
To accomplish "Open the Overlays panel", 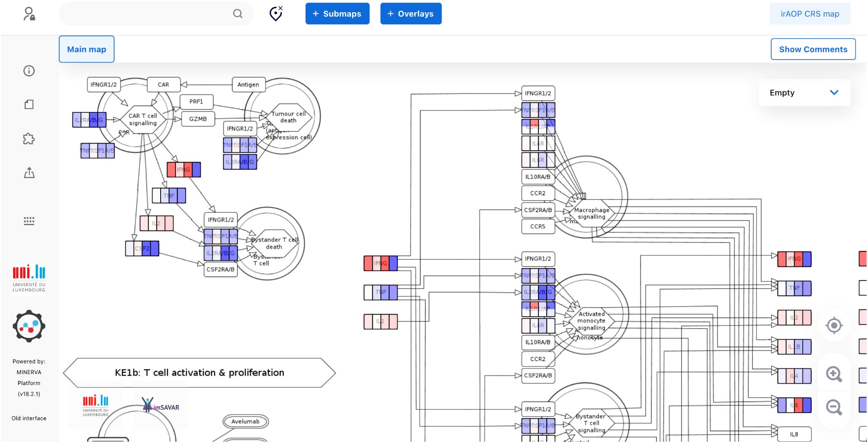I will click(411, 14).
